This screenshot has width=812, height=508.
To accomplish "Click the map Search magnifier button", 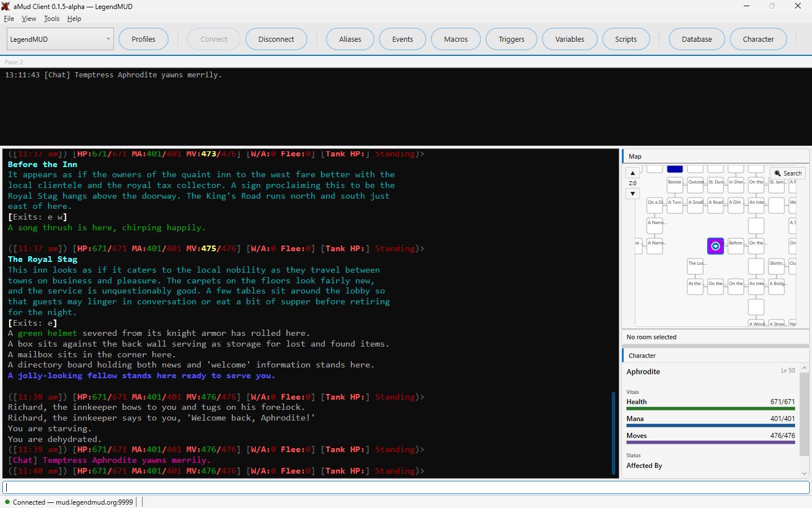I will point(788,173).
